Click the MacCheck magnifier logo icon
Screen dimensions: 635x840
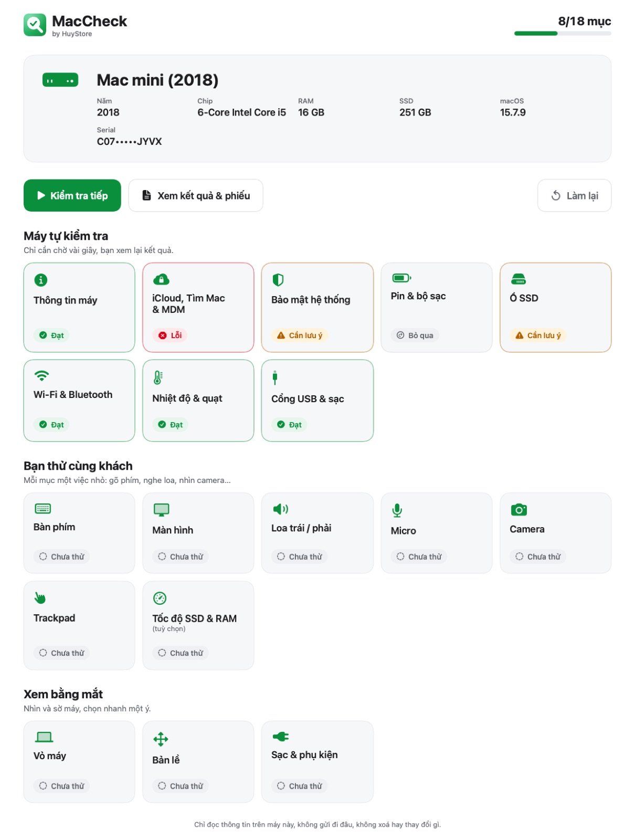(x=35, y=25)
